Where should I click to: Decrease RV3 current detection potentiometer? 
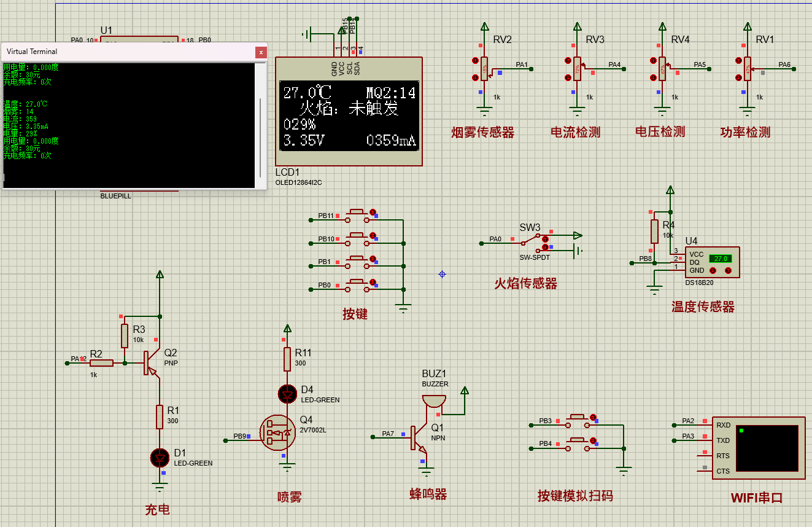click(568, 77)
